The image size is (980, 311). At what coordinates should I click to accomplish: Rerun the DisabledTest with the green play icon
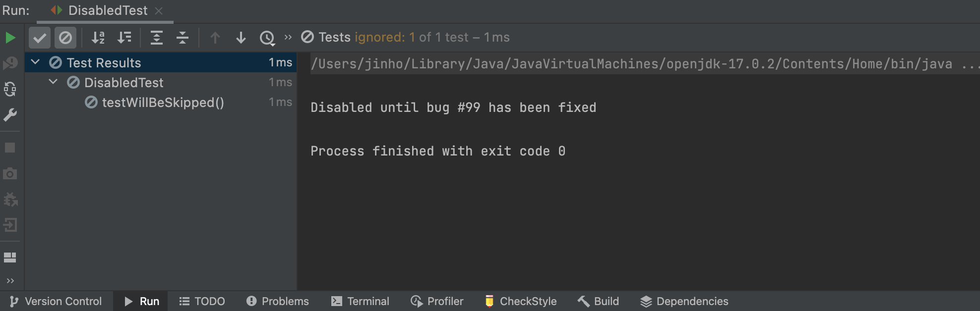(10, 38)
